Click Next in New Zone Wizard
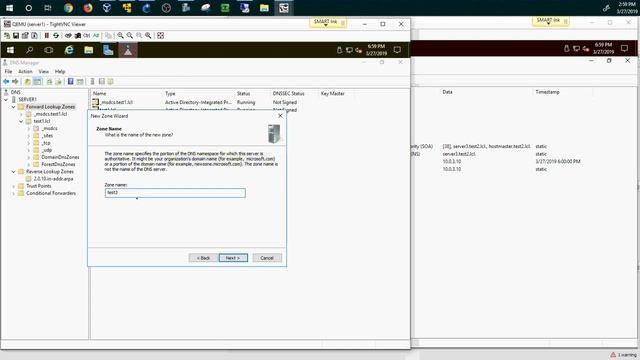The image size is (640, 360). (233, 258)
